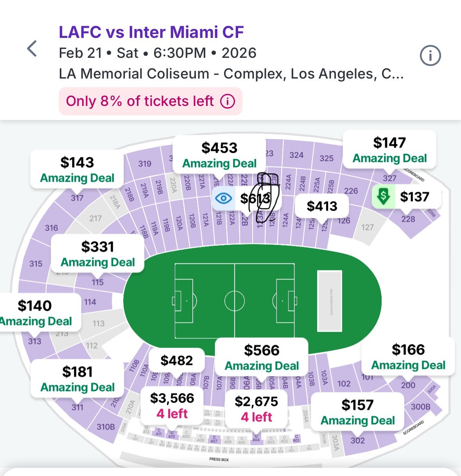This screenshot has width=461, height=476.
Task: Select the $147 Amazing Deal price bubble
Action: (389, 150)
